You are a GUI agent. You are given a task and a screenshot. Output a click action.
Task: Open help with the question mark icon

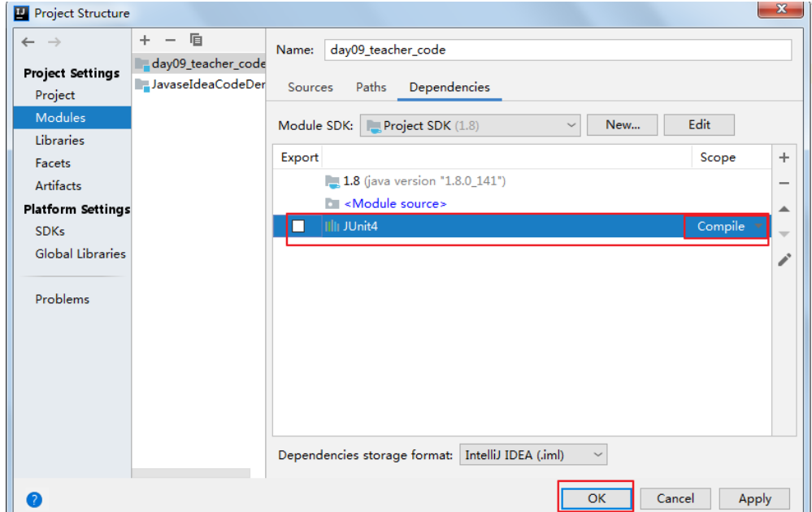34,500
